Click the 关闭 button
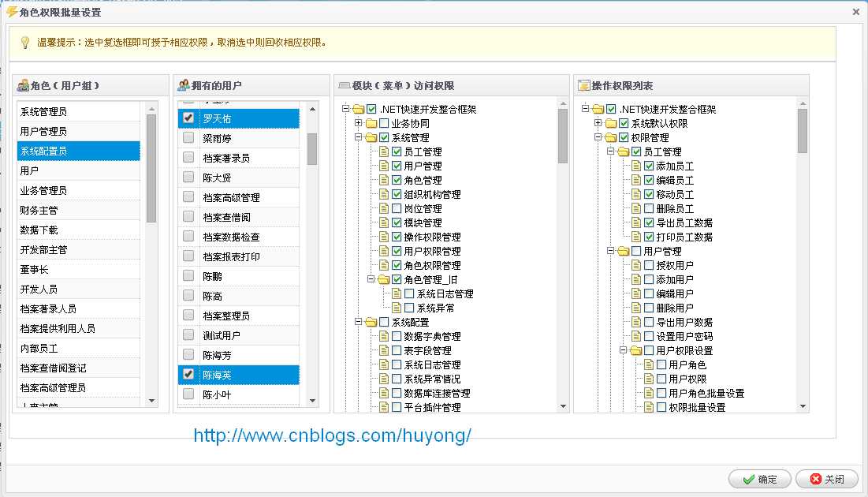868x497 pixels. 827,479
